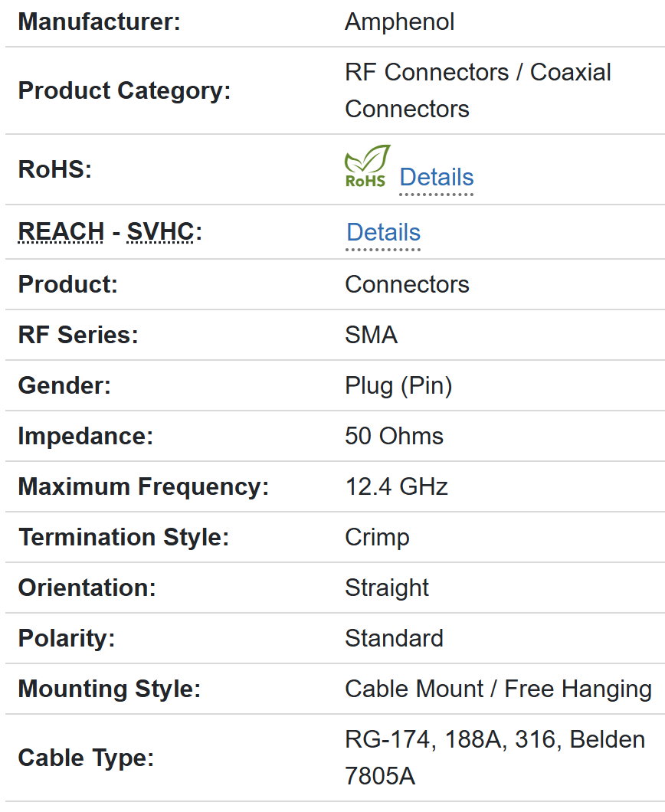Select the 12.4 GHz frequency value
The width and height of the screenshot is (665, 812).
[x=396, y=486]
